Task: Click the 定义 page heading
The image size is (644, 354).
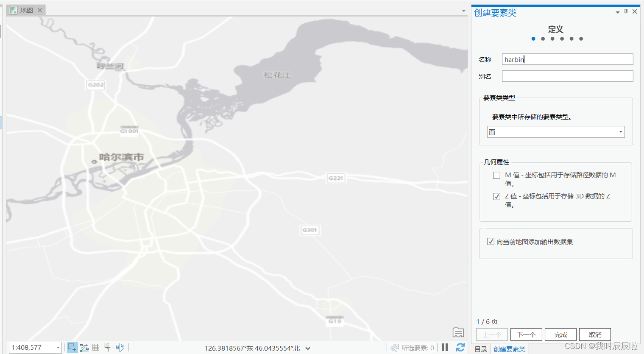Action: (x=555, y=29)
